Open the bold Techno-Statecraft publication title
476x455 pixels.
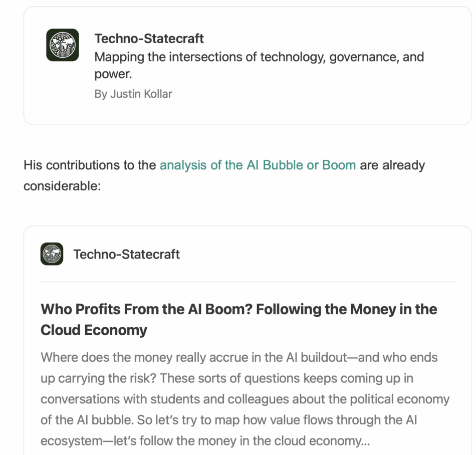[149, 39]
